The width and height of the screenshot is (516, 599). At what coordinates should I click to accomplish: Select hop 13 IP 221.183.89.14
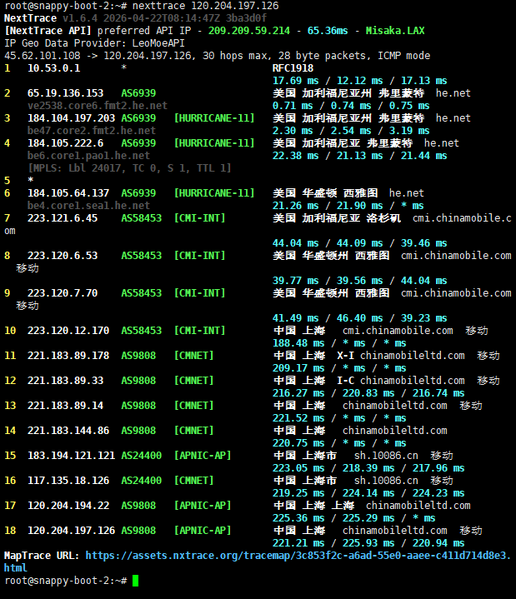[65, 405]
